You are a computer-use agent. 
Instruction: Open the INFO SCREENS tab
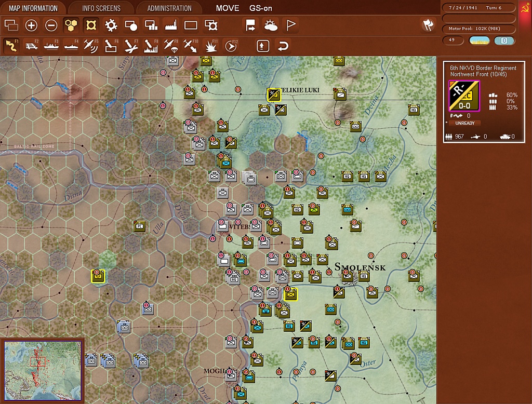tap(101, 8)
